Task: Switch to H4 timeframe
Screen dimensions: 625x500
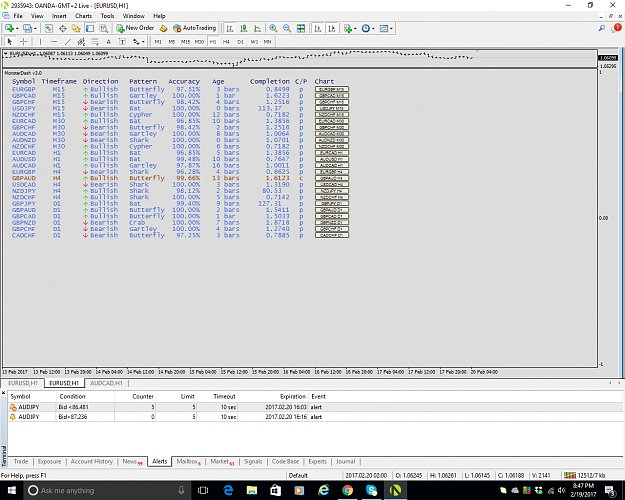Action: 226,41
